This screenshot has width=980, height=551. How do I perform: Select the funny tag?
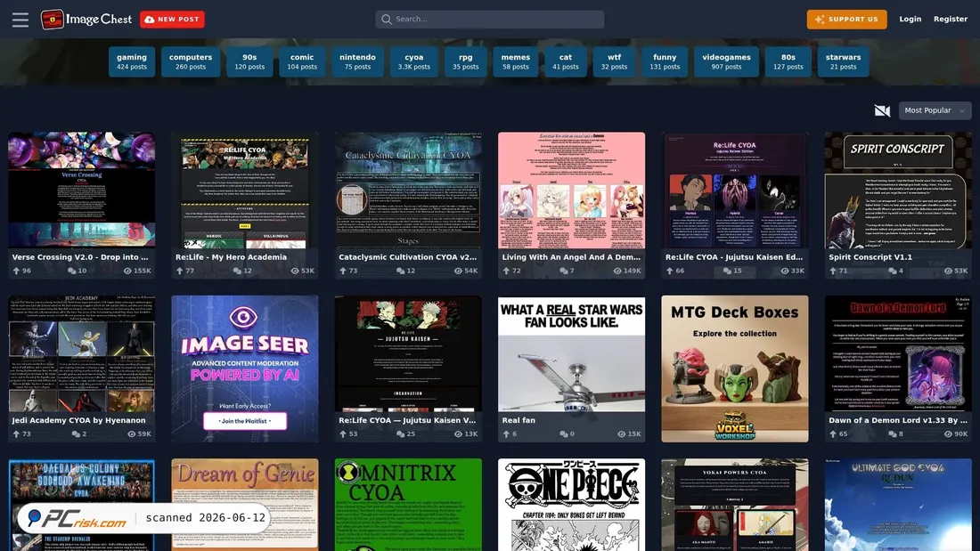pos(665,61)
